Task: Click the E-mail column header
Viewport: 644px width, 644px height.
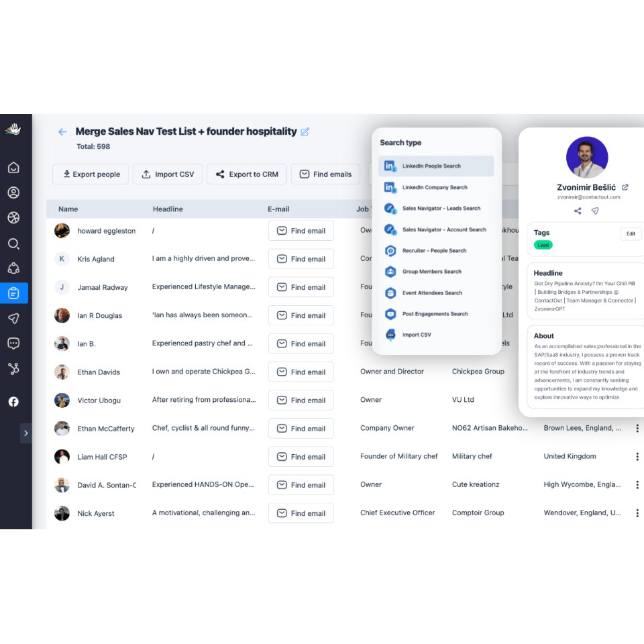Action: click(278, 209)
